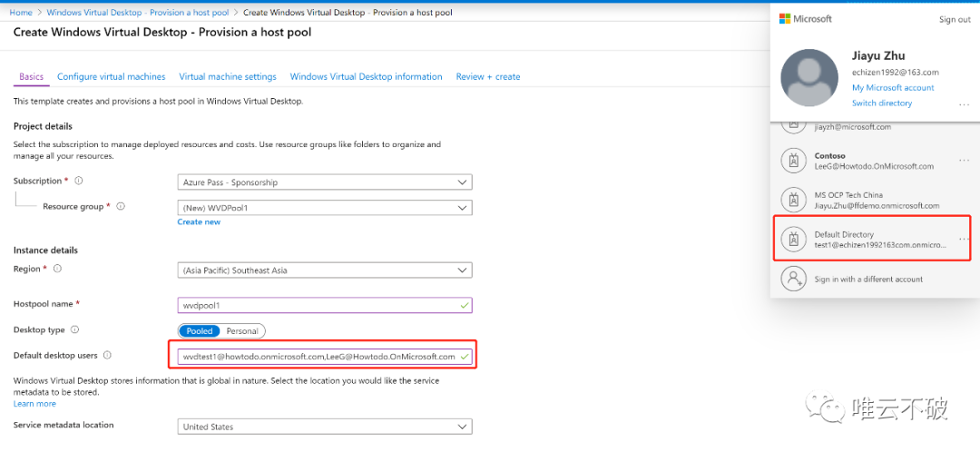Click the add-account person icon

[794, 279]
